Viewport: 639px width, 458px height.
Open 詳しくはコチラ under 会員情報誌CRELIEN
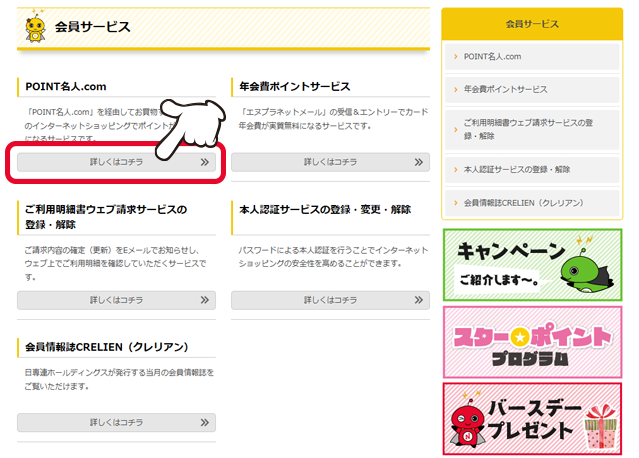116,423
